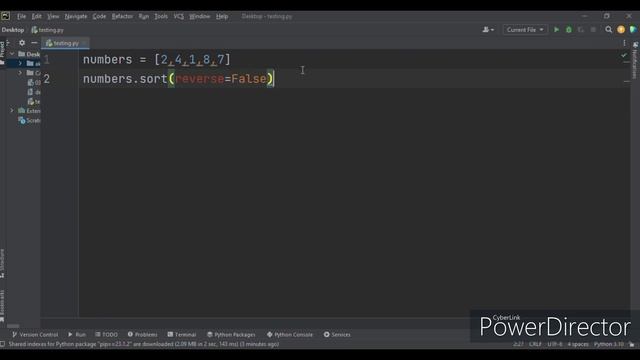Click the PyCharm logo icon in title bar
The height and width of the screenshot is (360, 640).
point(5,16)
